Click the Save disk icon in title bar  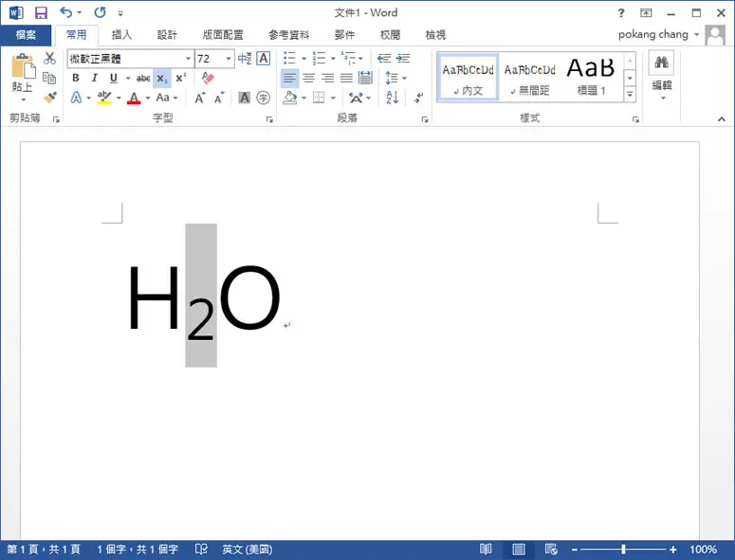(x=41, y=12)
